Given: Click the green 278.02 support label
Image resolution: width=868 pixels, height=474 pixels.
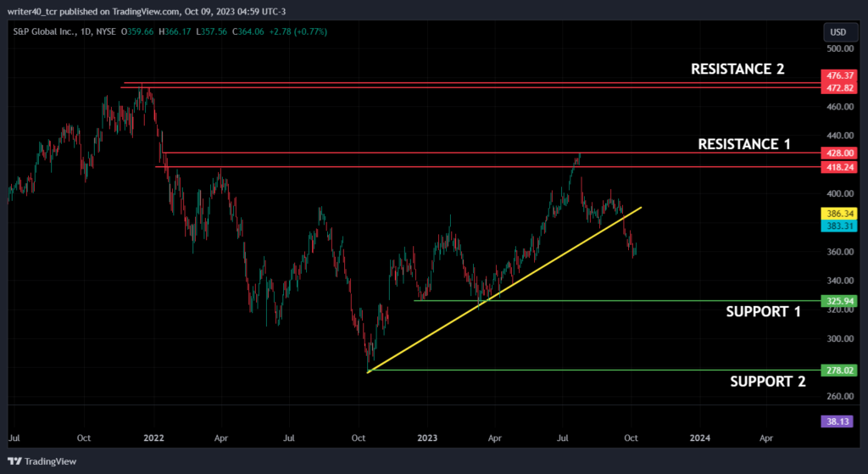Looking at the screenshot, I should 839,370.
